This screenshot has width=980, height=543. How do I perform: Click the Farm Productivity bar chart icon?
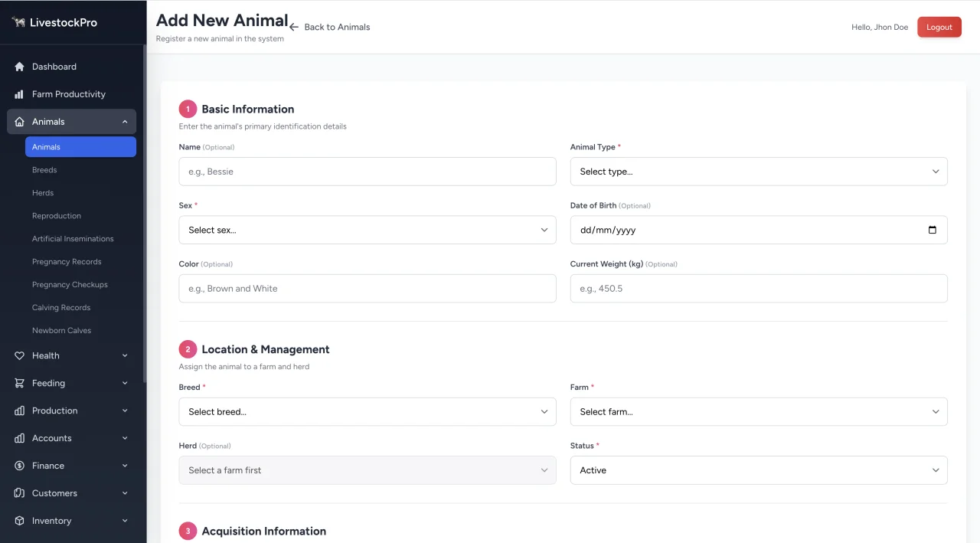pyautogui.click(x=20, y=94)
